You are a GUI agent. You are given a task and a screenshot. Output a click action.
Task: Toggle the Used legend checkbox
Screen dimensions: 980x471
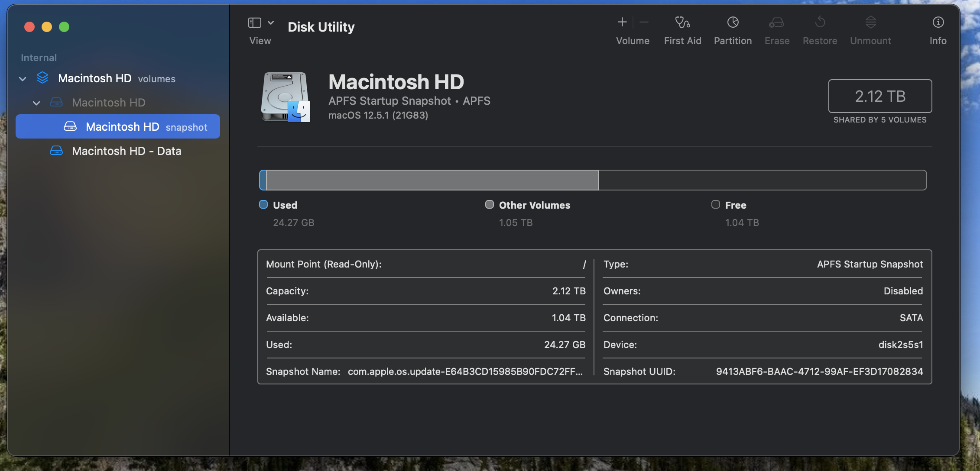pyautogui.click(x=263, y=204)
